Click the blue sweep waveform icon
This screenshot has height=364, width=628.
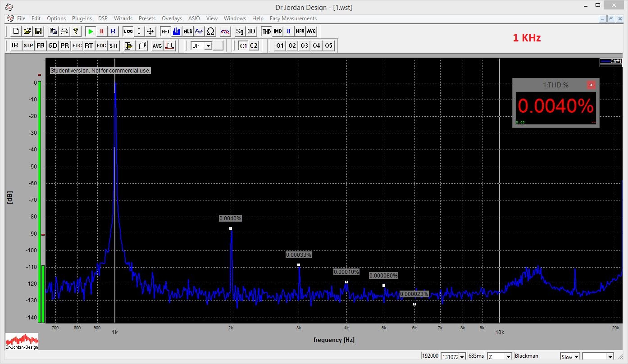199,32
